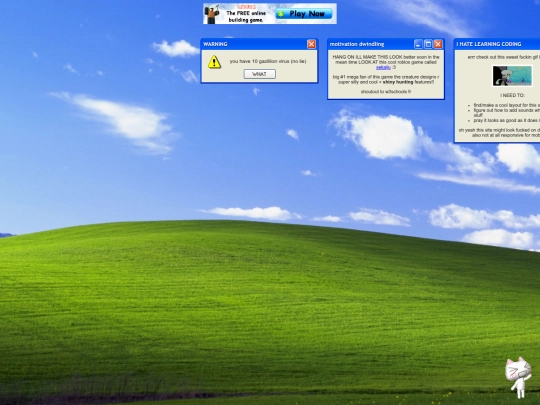Click the 'find/make a cool layout' list item
The image size is (540, 405).
pyautogui.click(x=507, y=105)
